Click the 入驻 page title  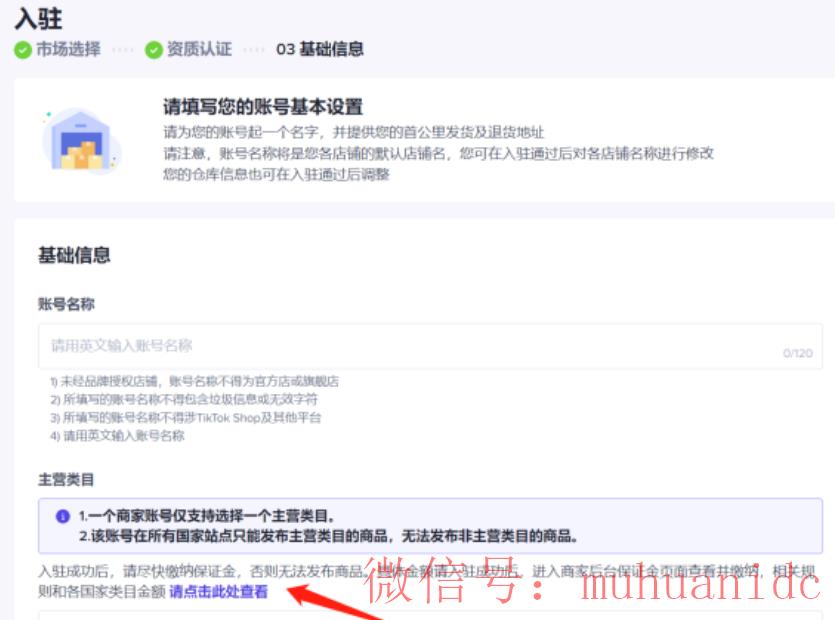38,18
